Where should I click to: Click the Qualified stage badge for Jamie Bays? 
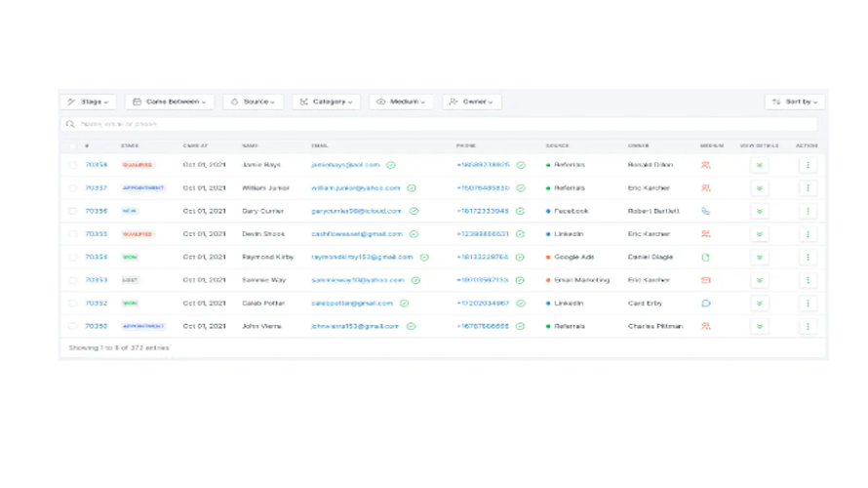click(x=138, y=165)
